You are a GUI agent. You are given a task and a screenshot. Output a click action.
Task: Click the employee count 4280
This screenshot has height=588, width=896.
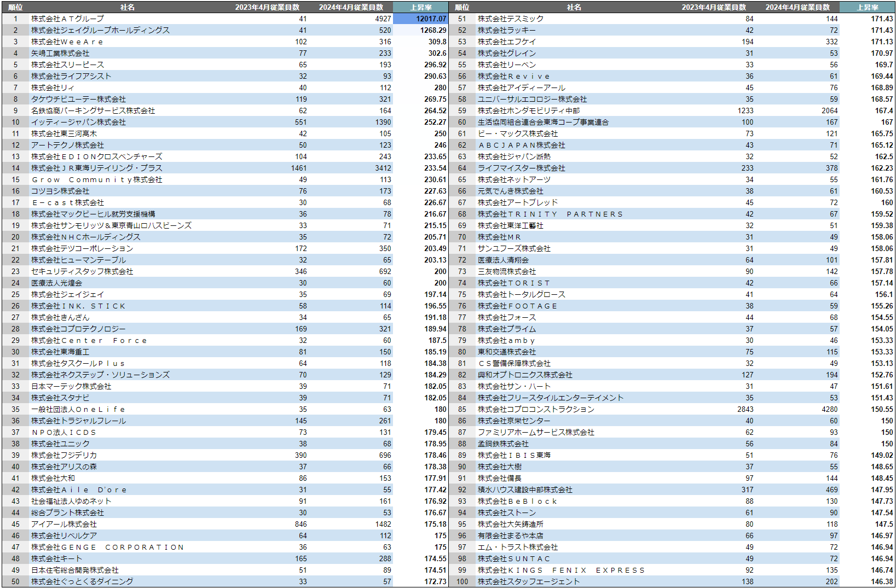[830, 409]
